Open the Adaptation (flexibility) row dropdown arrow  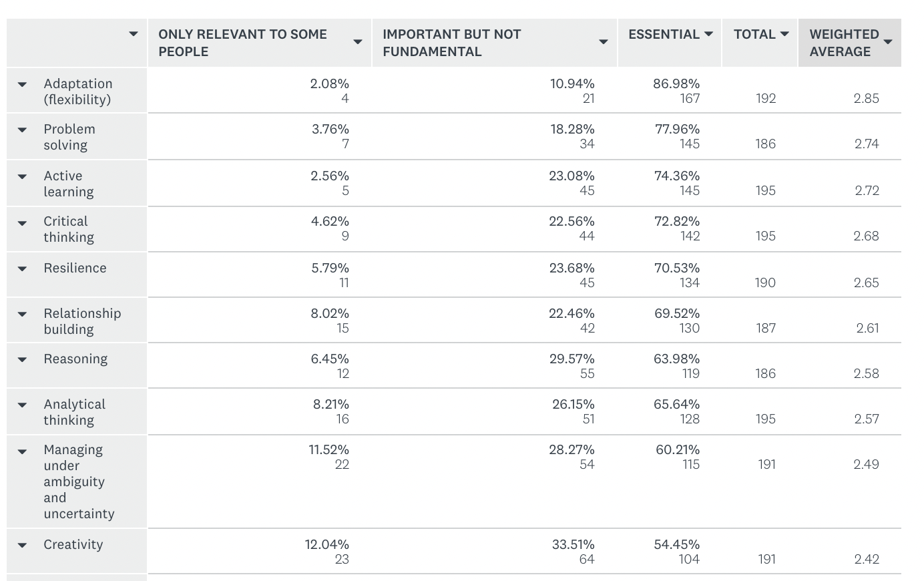tap(22, 85)
